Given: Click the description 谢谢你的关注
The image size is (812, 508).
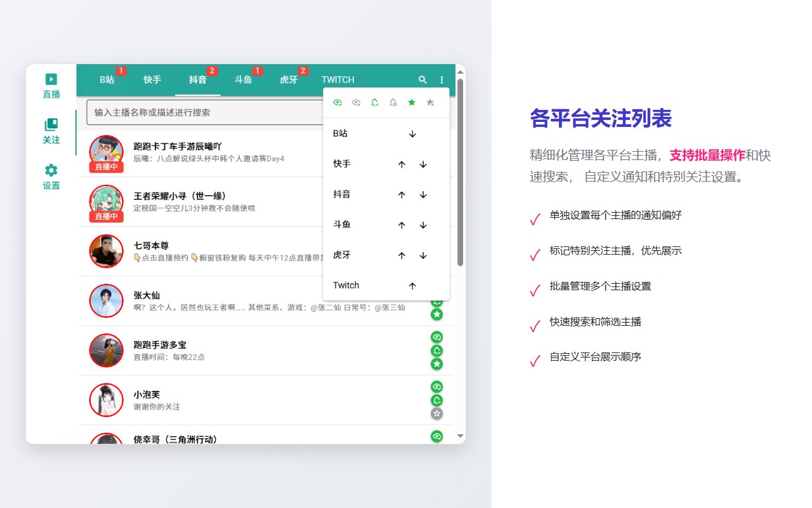Looking at the screenshot, I should point(157,406).
